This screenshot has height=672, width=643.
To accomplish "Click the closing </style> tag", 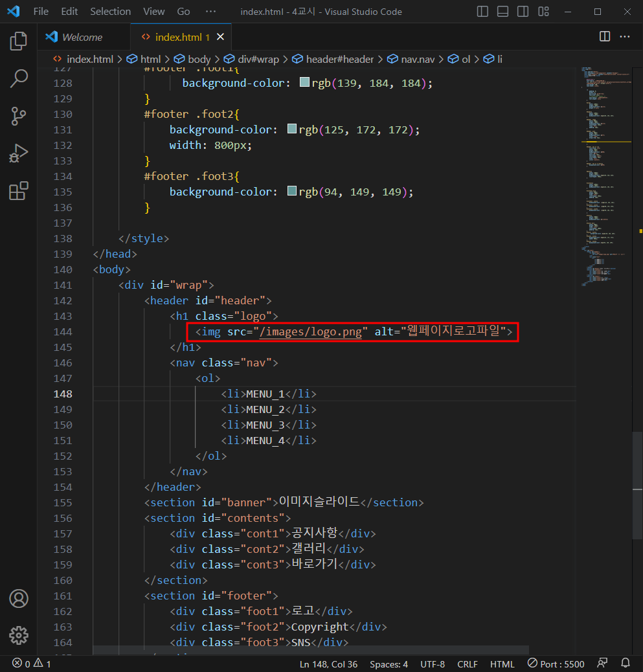I will [x=144, y=239].
